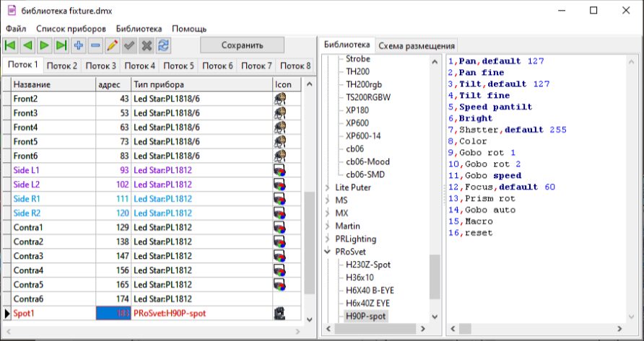Click the Spot1 moving head icon

(x=279, y=314)
